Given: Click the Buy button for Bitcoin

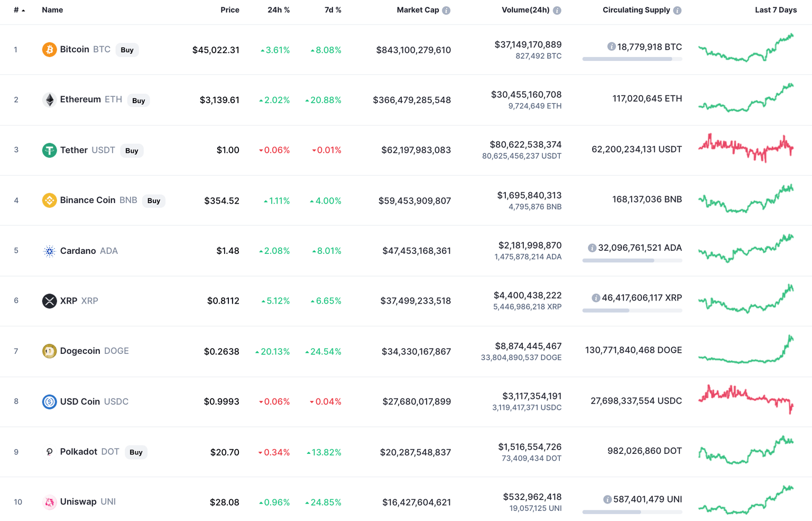Looking at the screenshot, I should (x=127, y=50).
